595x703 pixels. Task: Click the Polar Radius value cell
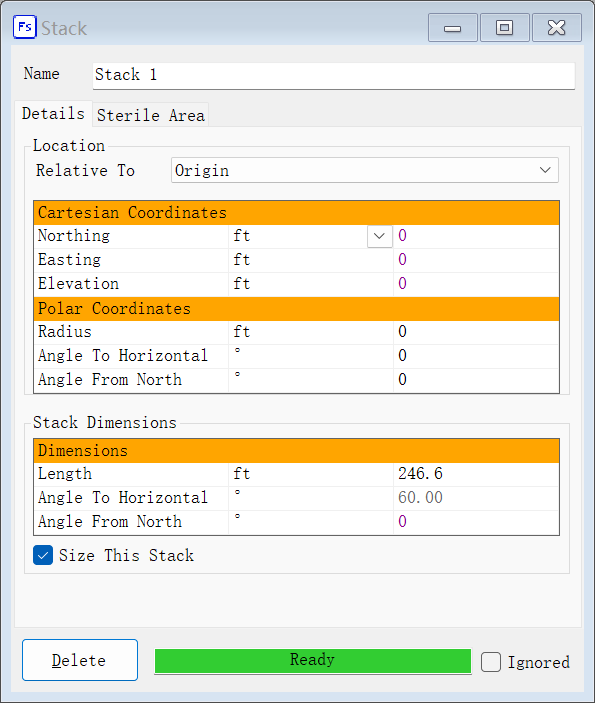point(476,332)
